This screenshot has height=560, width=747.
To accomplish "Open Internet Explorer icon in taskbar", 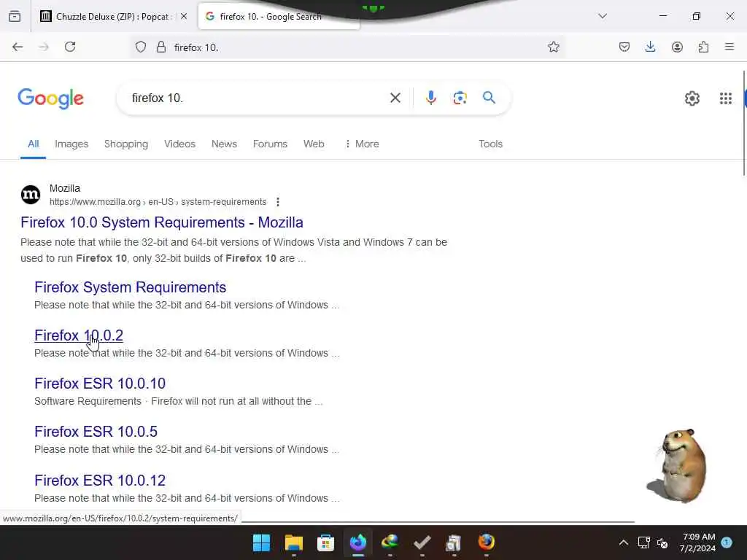I will (x=390, y=542).
